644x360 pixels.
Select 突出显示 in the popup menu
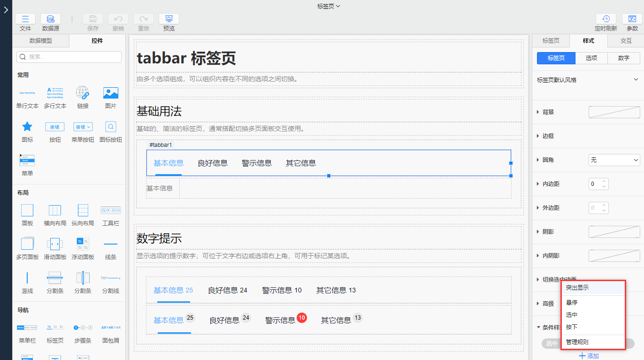[577, 288]
